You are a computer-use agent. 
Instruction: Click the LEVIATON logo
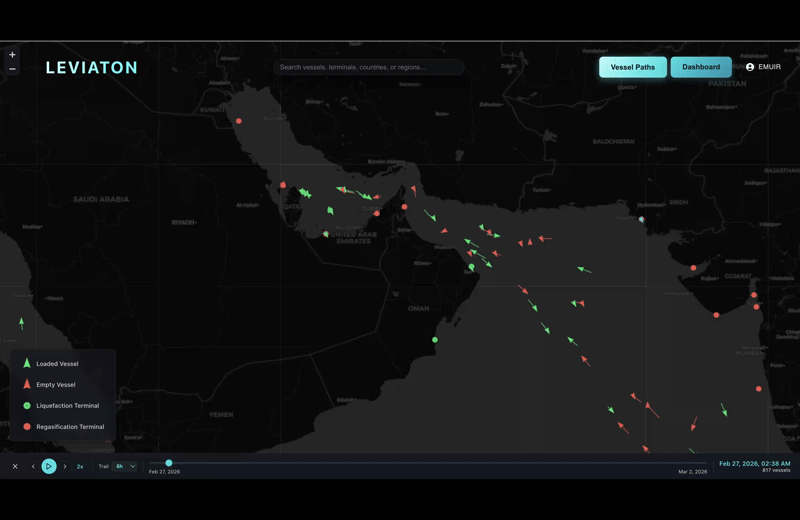(92, 68)
